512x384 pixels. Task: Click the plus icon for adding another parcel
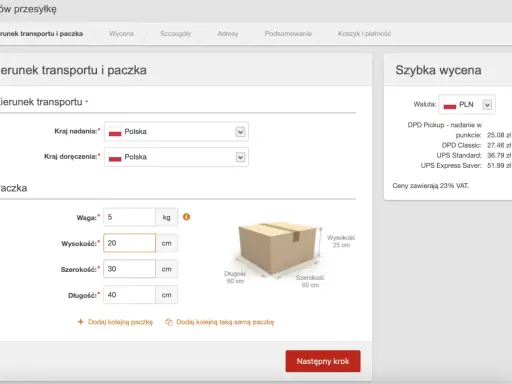click(x=80, y=322)
